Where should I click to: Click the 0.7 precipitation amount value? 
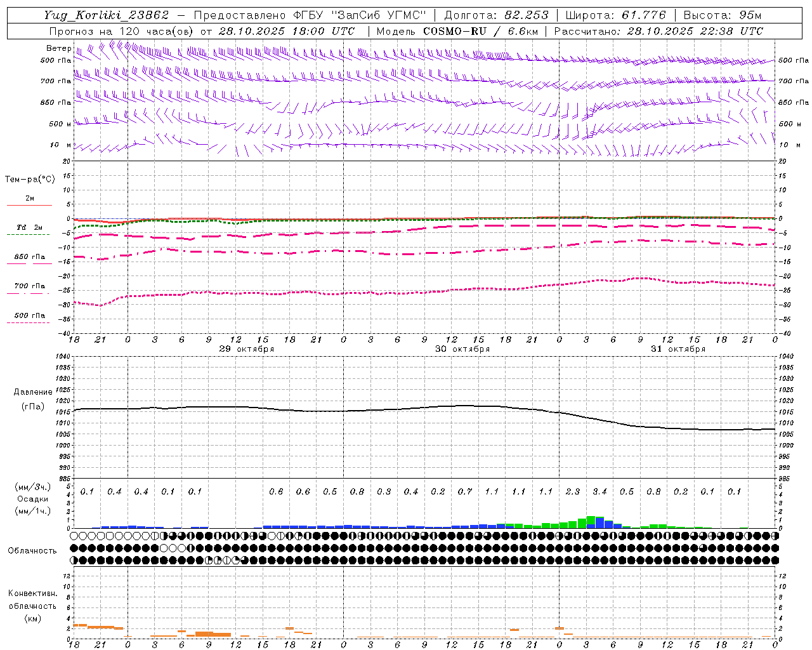(x=465, y=491)
